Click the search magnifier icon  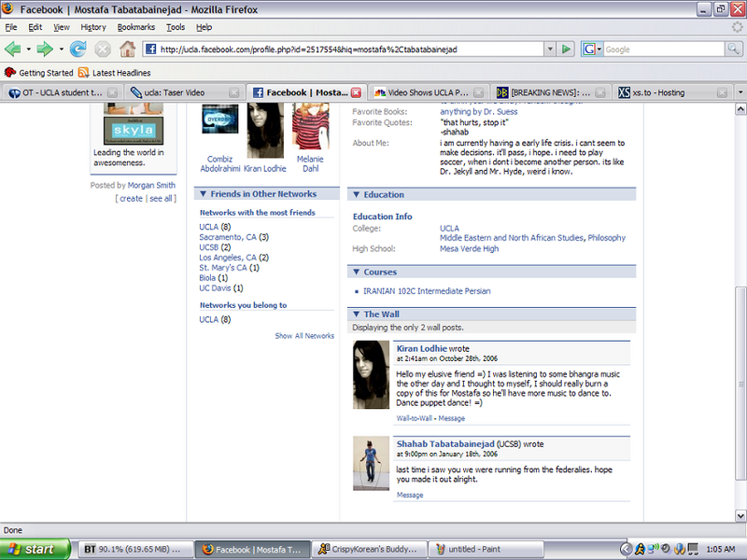click(733, 49)
